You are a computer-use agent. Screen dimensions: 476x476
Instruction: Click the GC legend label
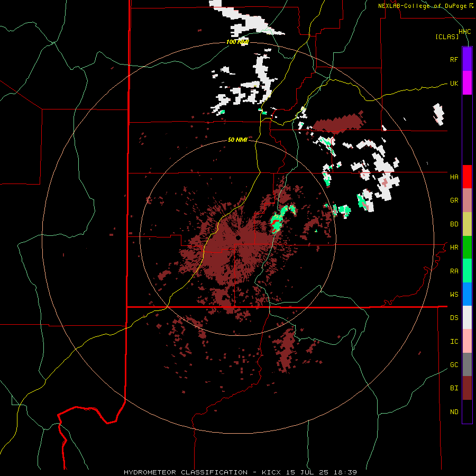tap(454, 365)
